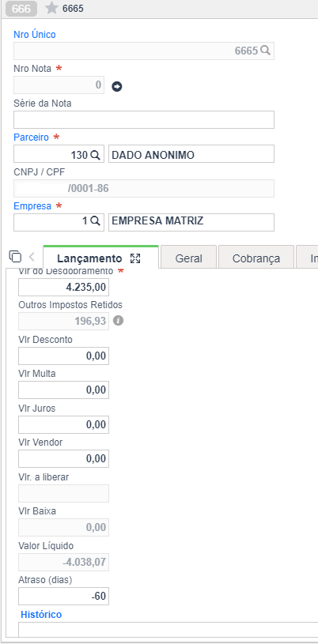Switch to the Geral tab
Viewport: 318px width, 644px height.
click(x=188, y=258)
